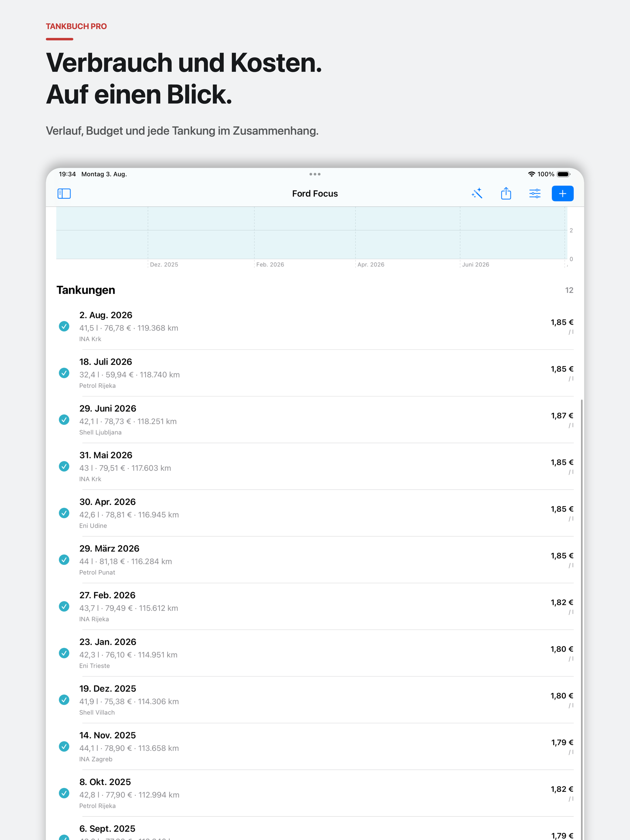
Task: Toggle checkmark for 23. Jan. 2026 entry
Action: pos(64,653)
